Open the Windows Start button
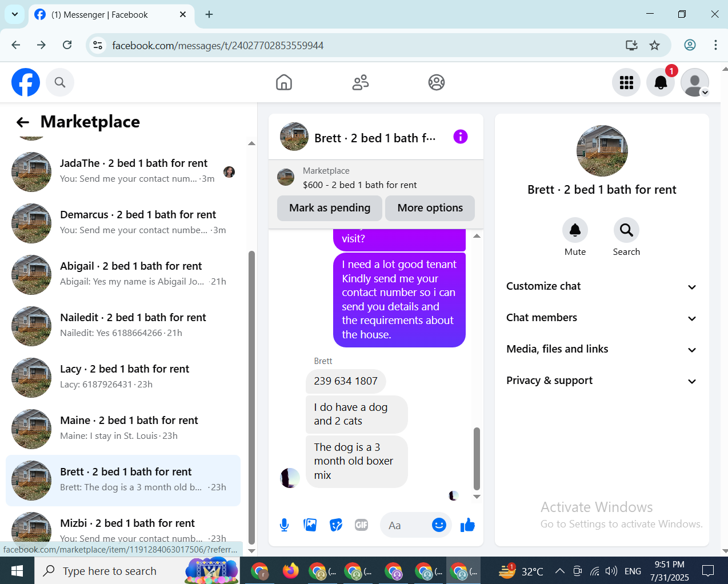Viewport: 728px width, 584px height. coord(17,571)
